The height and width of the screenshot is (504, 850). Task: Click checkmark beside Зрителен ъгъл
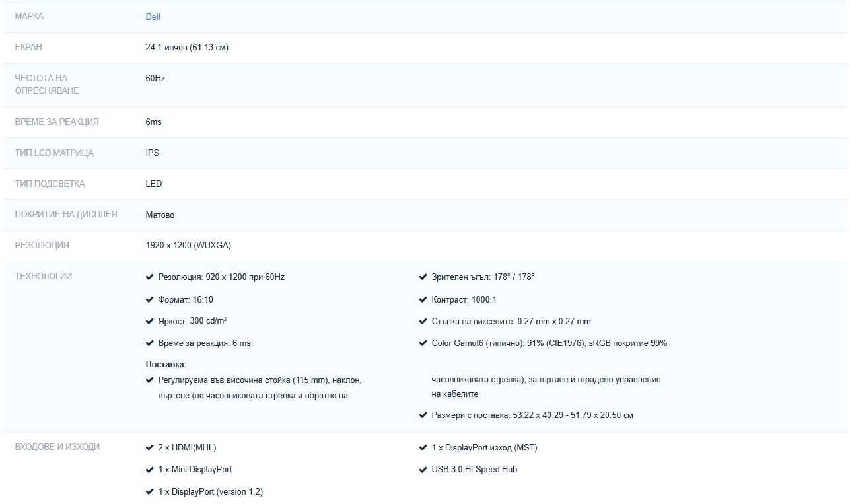[x=423, y=277]
